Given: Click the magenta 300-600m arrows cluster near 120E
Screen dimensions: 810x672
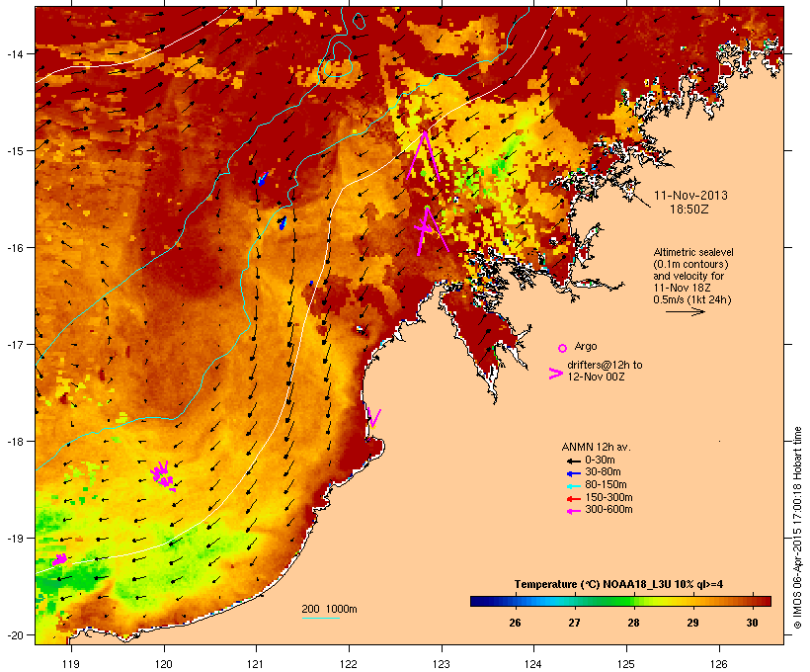Looking at the screenshot, I should pyautogui.click(x=163, y=475).
